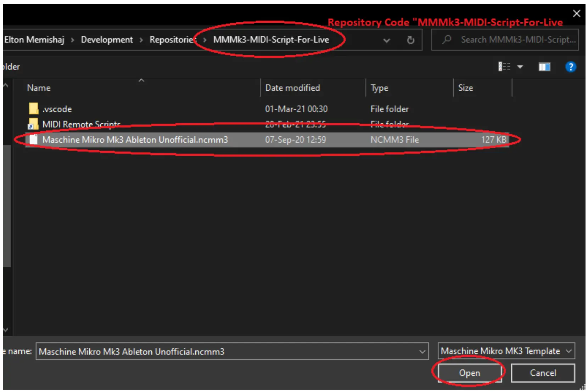
Task: Click the preview pane icon near Help
Action: click(544, 67)
